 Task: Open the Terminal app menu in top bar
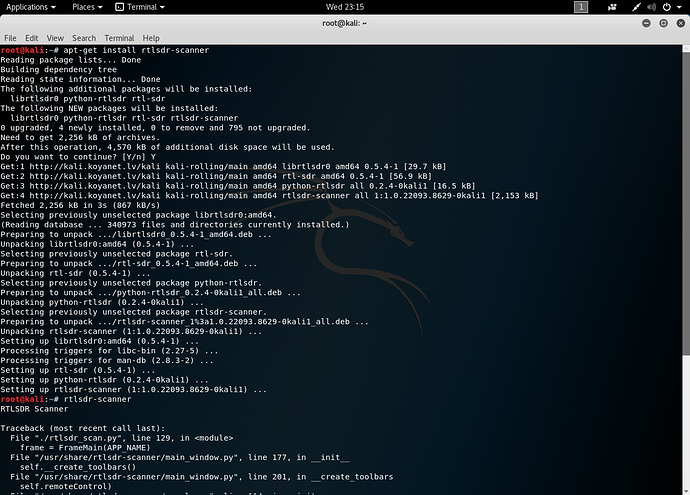[139, 7]
